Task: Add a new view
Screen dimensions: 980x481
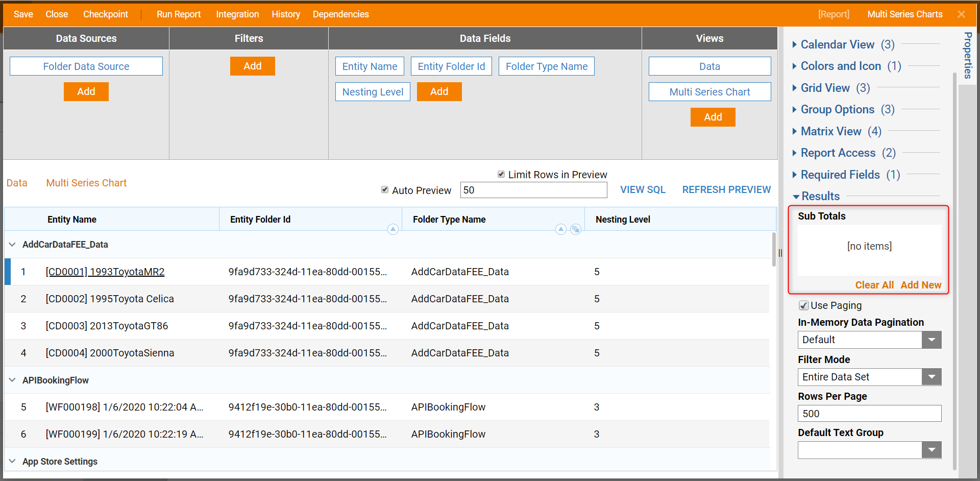Action: point(713,117)
